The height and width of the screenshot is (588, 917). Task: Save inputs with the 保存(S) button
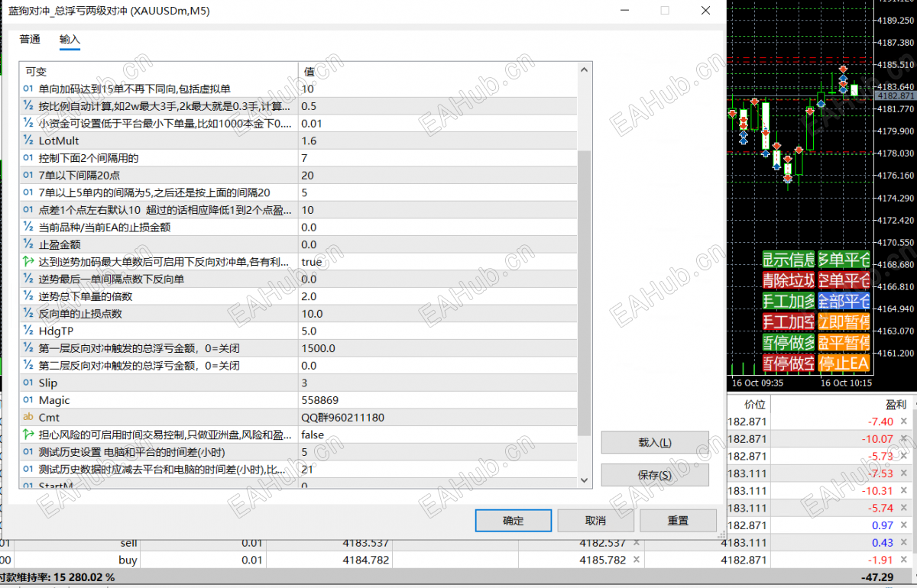tap(655, 475)
